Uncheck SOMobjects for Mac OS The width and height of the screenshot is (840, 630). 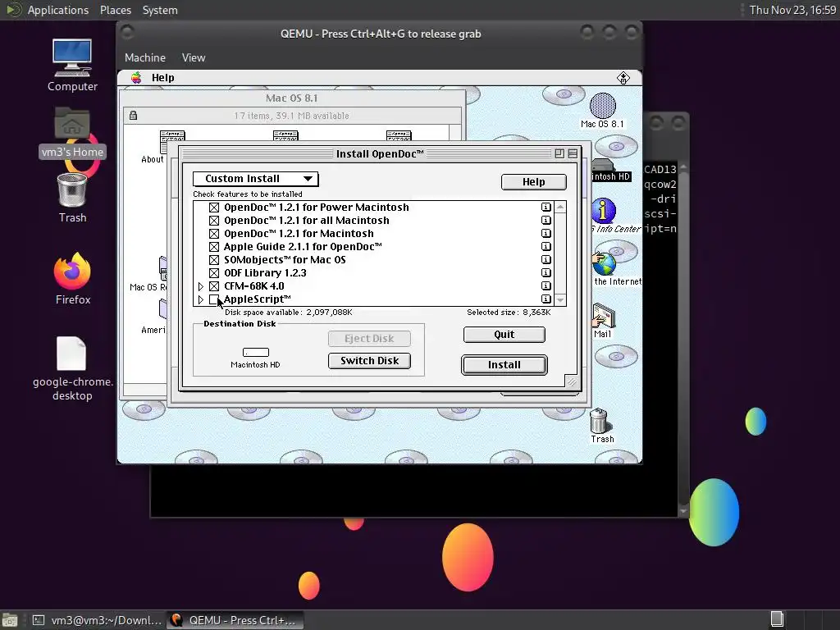(x=214, y=260)
